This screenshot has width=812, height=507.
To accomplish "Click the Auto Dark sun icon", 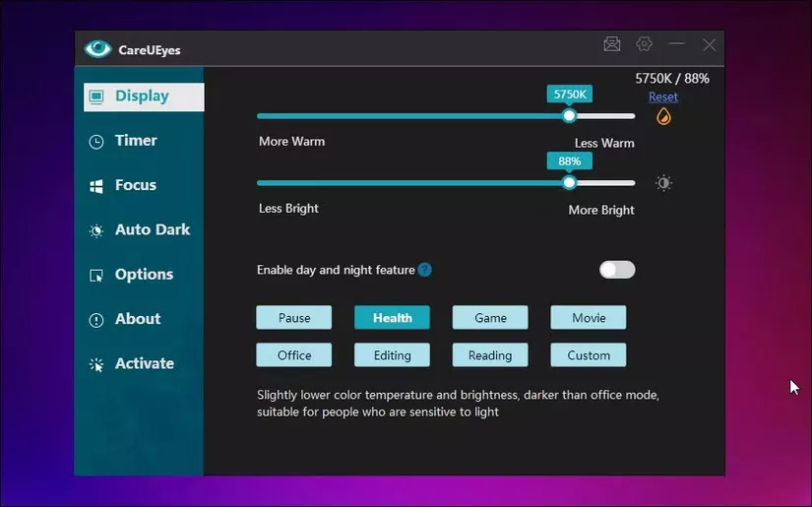I will (x=96, y=230).
